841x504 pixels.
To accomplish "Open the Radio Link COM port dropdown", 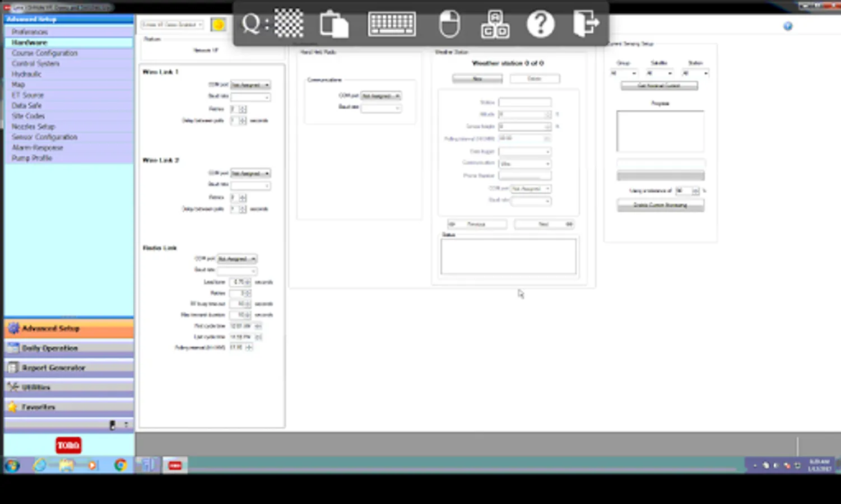I will coord(237,259).
